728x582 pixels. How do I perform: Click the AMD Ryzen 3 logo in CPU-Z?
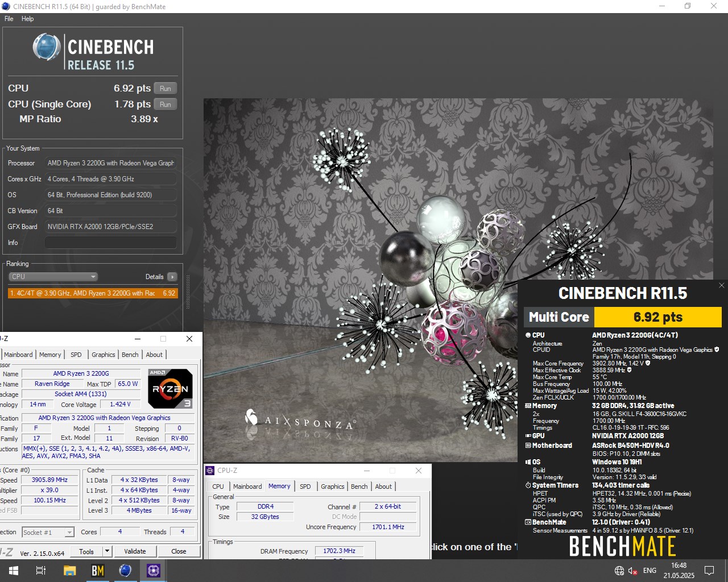coord(170,389)
